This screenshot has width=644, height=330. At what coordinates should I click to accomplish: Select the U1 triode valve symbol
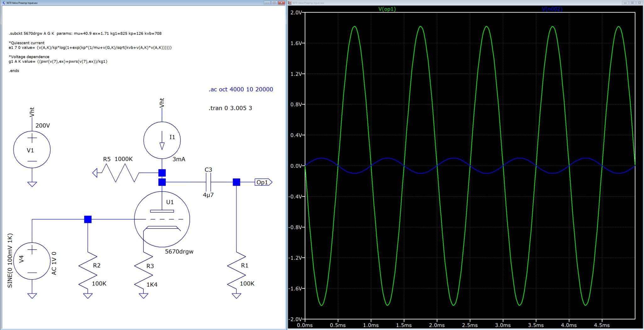(x=162, y=219)
